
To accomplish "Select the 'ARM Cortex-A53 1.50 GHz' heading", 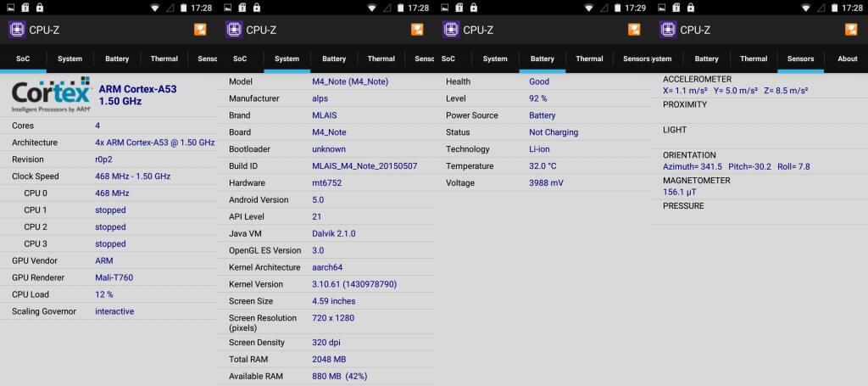I will pos(138,95).
